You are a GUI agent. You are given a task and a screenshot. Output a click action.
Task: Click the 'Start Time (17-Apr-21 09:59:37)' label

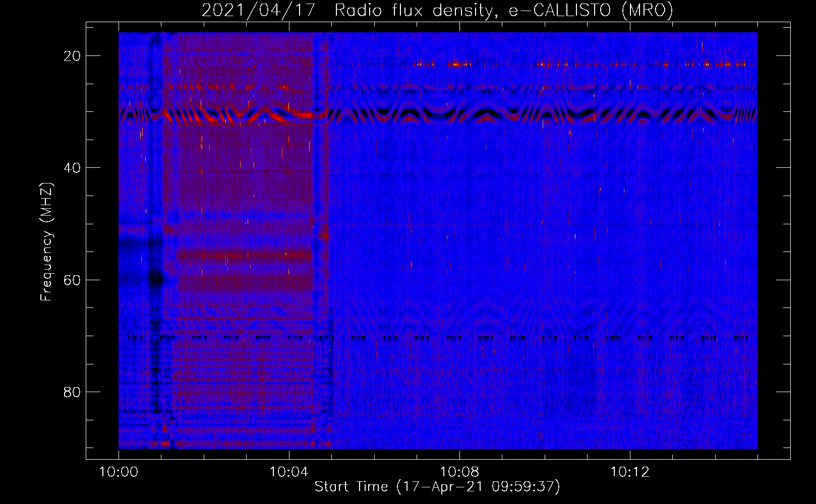click(x=437, y=487)
